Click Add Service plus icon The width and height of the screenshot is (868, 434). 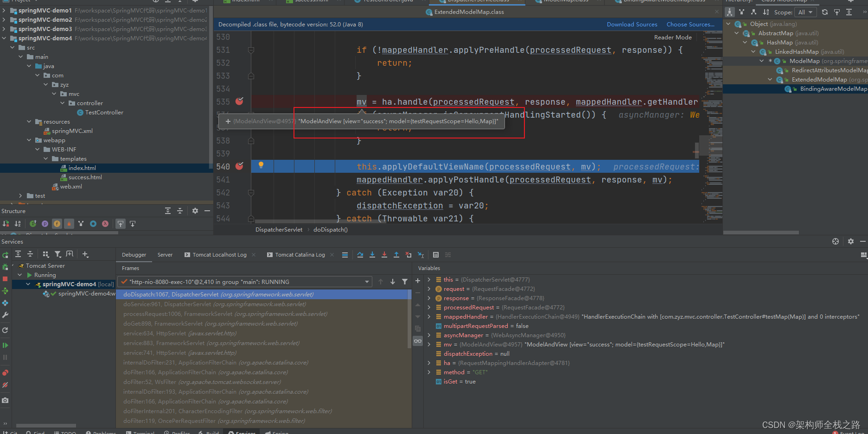85,254
